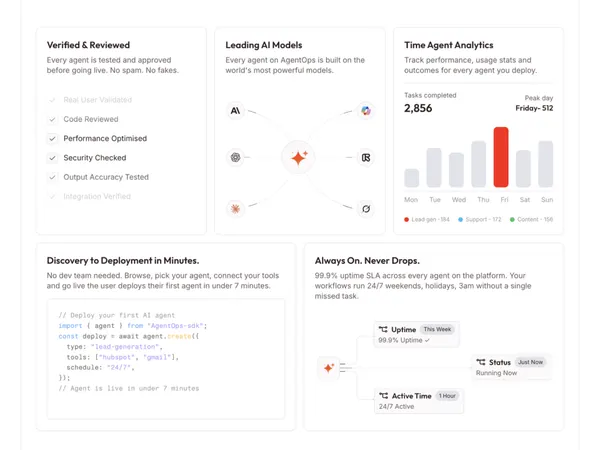
Task: Click the sparkle icon in uptime diagram
Action: click(328, 368)
